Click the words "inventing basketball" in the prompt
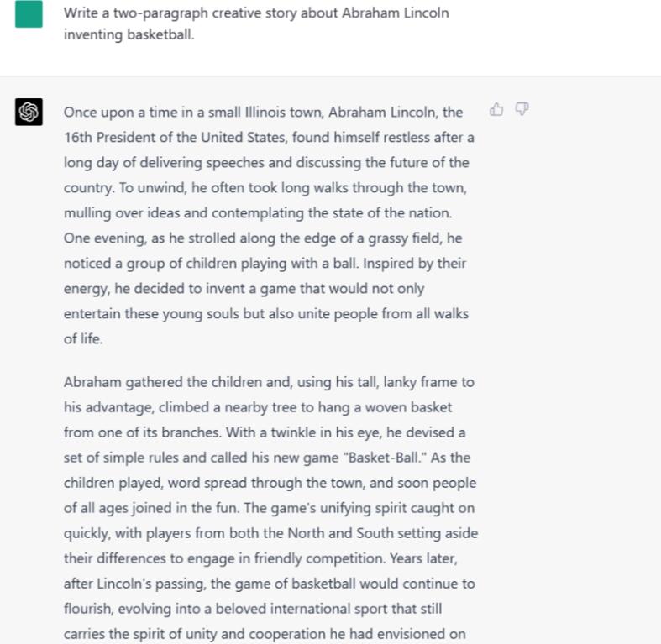The width and height of the screenshot is (661, 644). pos(129,34)
